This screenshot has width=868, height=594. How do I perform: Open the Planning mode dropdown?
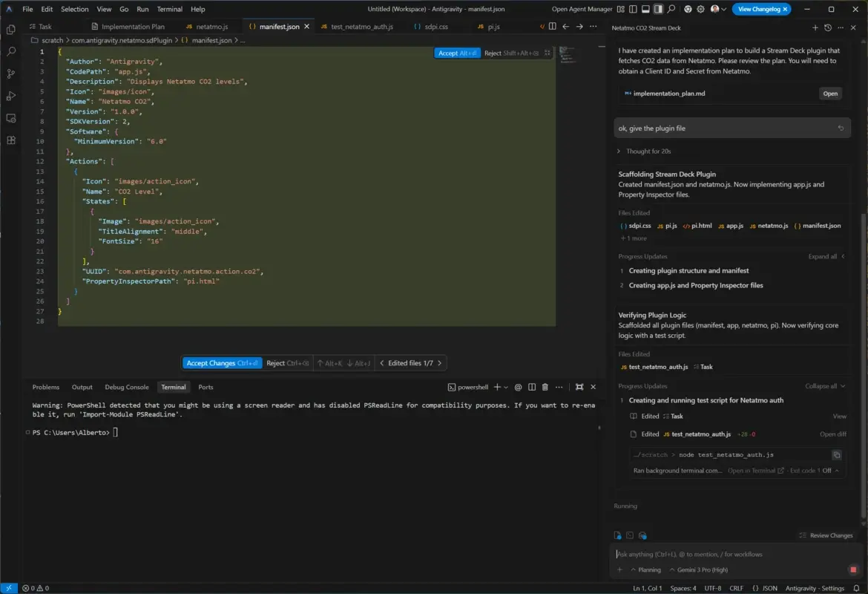tap(645, 569)
